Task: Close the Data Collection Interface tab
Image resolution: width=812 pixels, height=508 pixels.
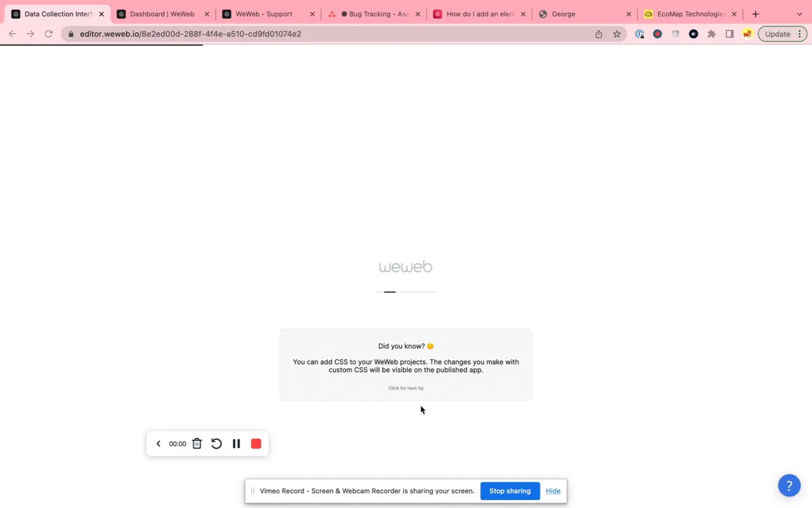Action: tap(101, 14)
